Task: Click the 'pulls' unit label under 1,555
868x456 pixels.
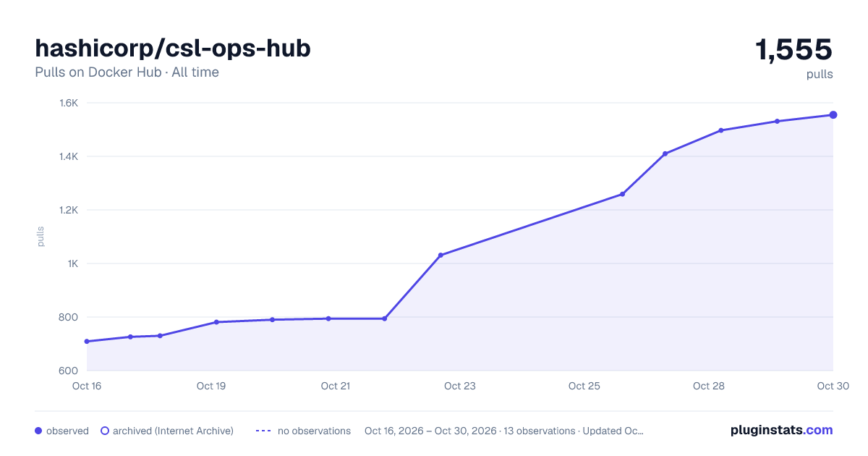Action: 820,74
